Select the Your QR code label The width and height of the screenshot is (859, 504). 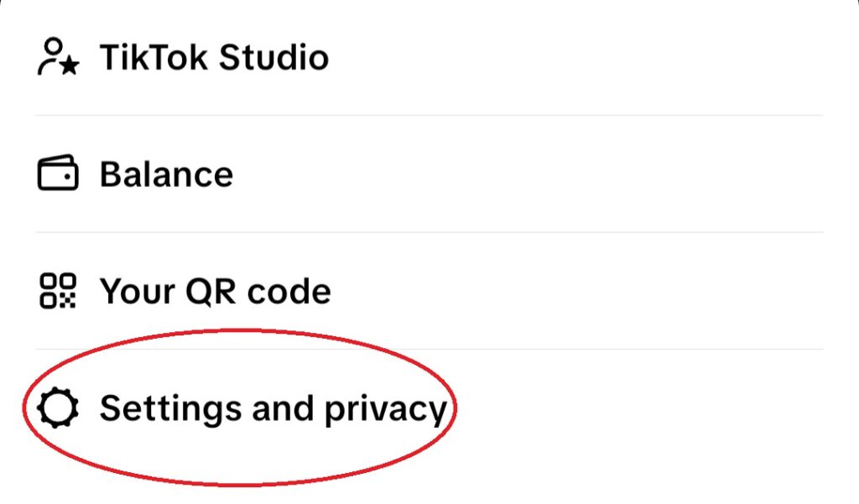(x=215, y=291)
